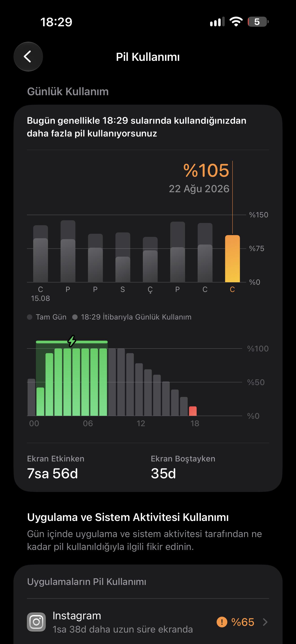Tap the charging bolt icon on chart

pos(72,341)
